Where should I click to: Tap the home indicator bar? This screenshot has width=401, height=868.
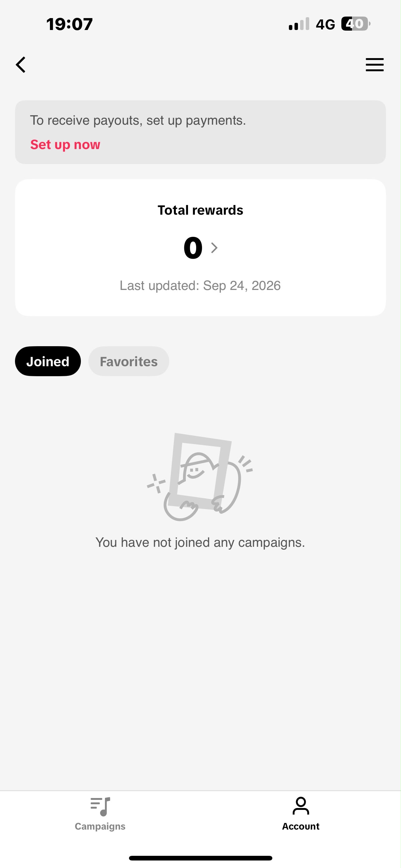click(x=200, y=858)
